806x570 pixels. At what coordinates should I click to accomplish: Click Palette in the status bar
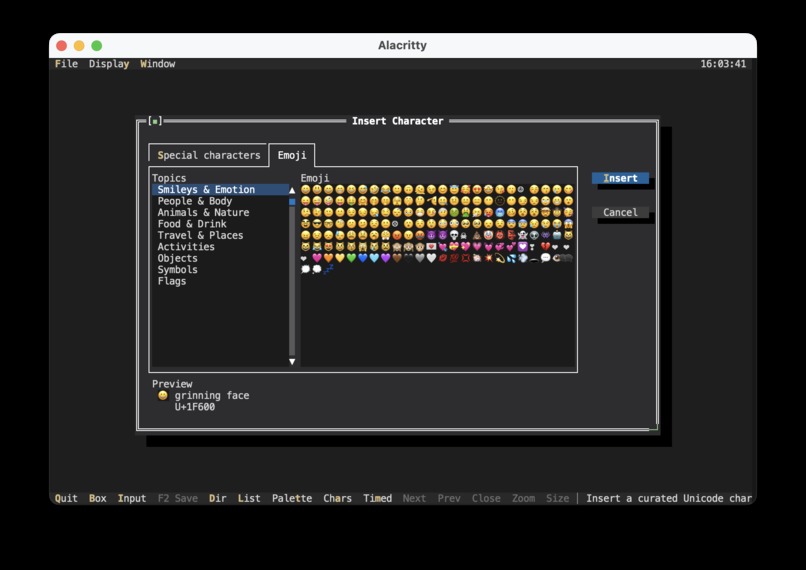(292, 498)
